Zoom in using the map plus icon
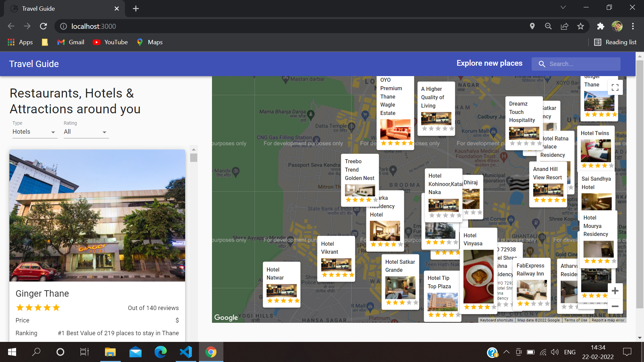 click(x=615, y=290)
